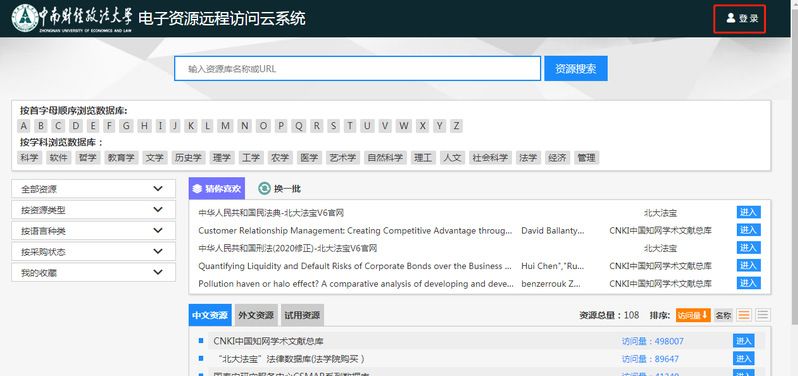798x376 pixels.
Task: Click 进入 for 北大法宝 database row
Action: click(x=744, y=358)
